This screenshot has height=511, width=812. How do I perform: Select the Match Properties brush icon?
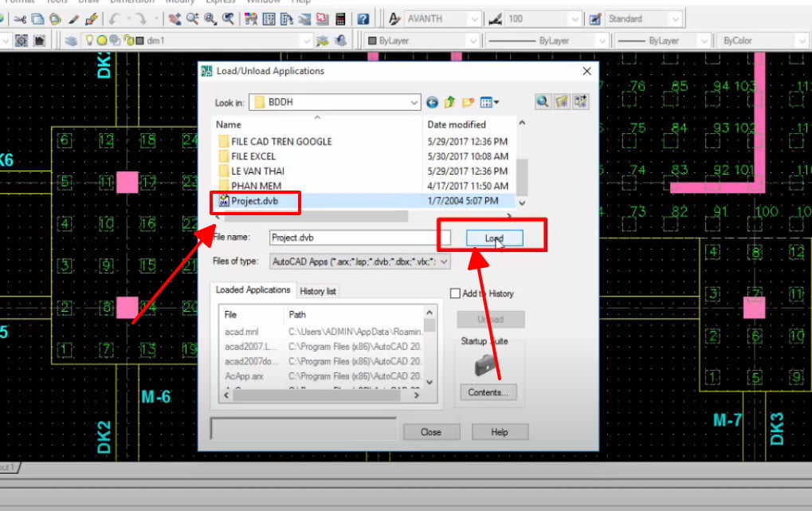tap(73, 19)
